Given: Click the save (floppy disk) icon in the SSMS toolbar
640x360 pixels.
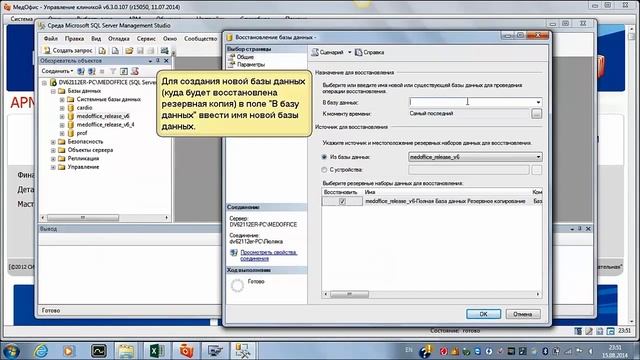Looking at the screenshot, I should (x=140, y=51).
